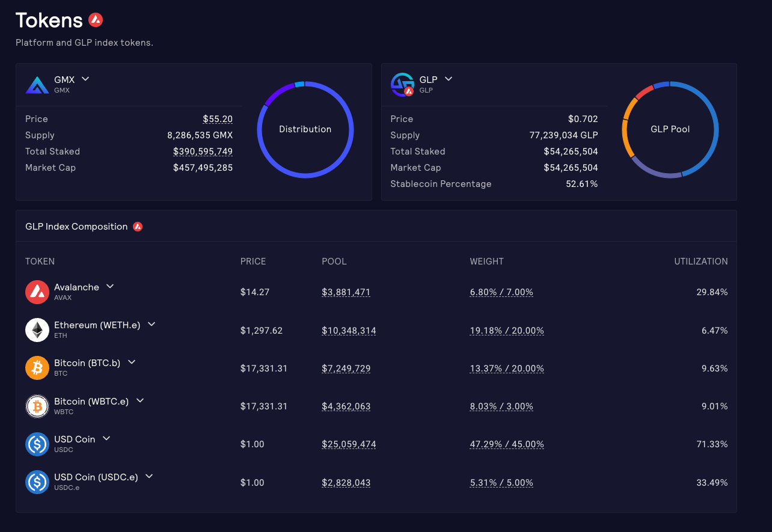The height and width of the screenshot is (532, 772).
Task: Click the Avalanche icon beside Tokens heading
Action: tap(96, 20)
